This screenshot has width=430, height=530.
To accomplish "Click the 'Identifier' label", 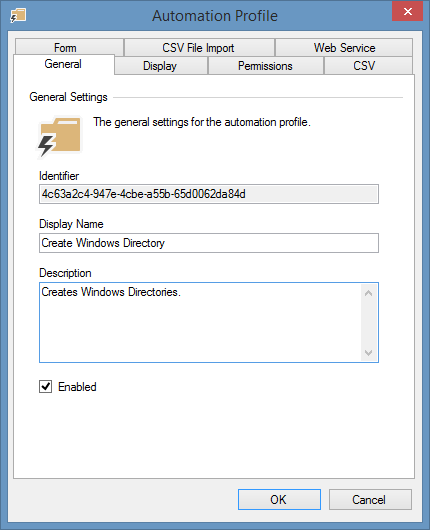I will point(59,176).
